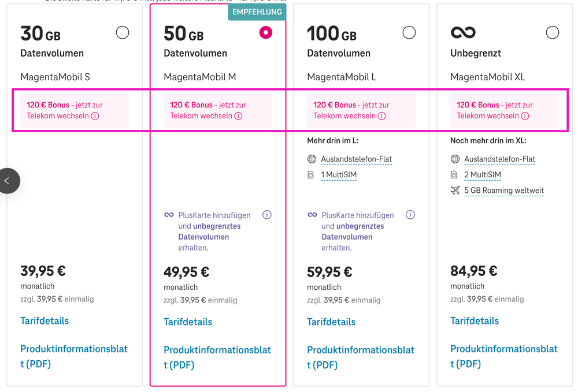Select the unlimited MagentaMobil XL tariff radio button
This screenshot has height=392, width=578.
(552, 32)
